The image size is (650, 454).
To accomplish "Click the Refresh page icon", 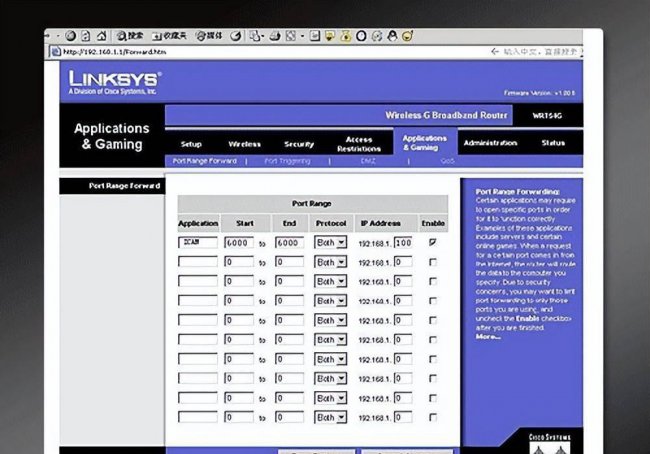I will 85,36.
